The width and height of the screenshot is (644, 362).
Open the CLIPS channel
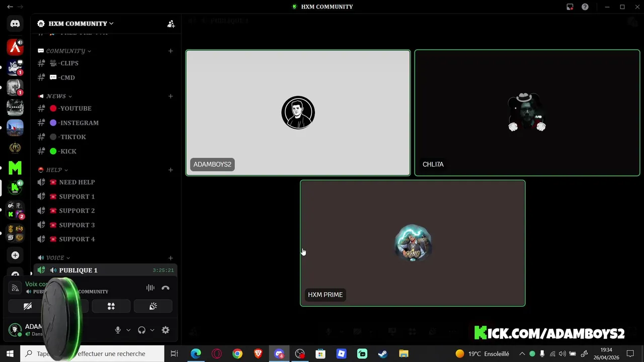106,63
